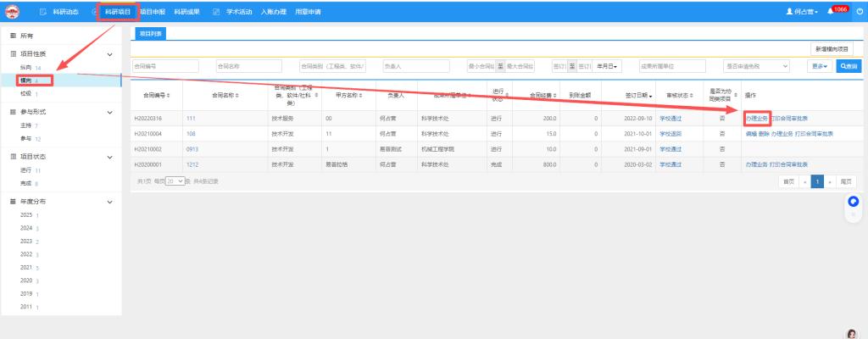Select the 纵向 project type filter
Screen dimensions: 868x339
pyautogui.click(x=25, y=67)
